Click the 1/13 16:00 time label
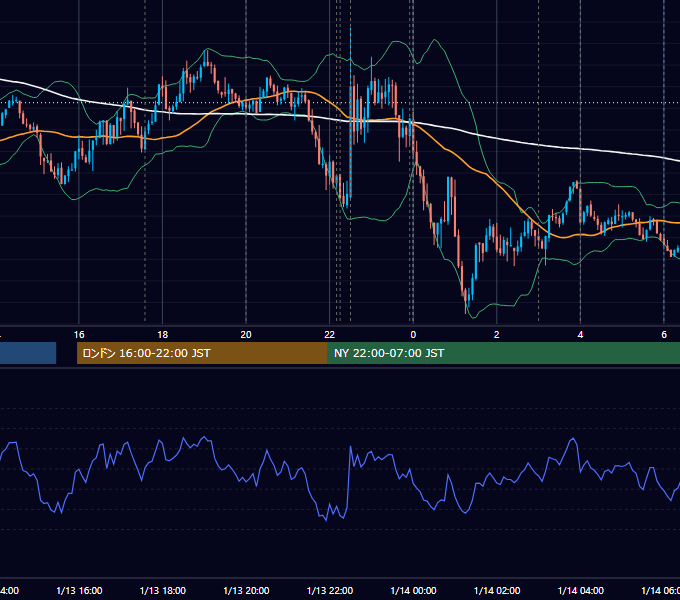680x600 pixels. (79, 590)
